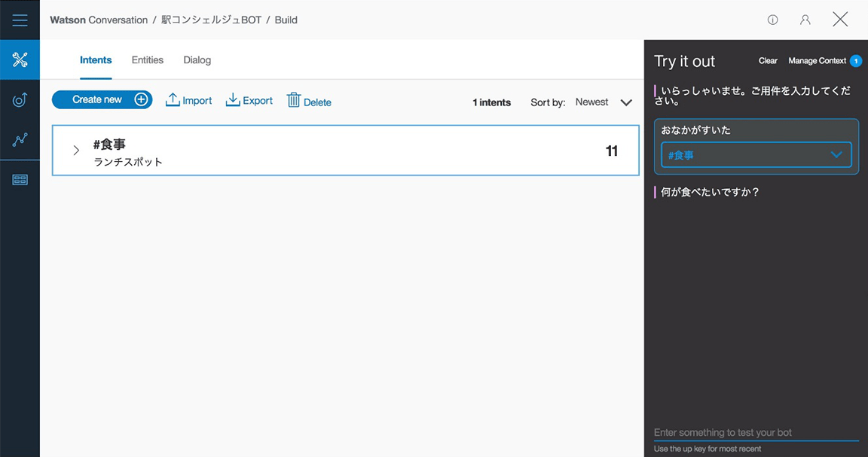
Task: Focus the test your bot input field
Action: point(756,433)
